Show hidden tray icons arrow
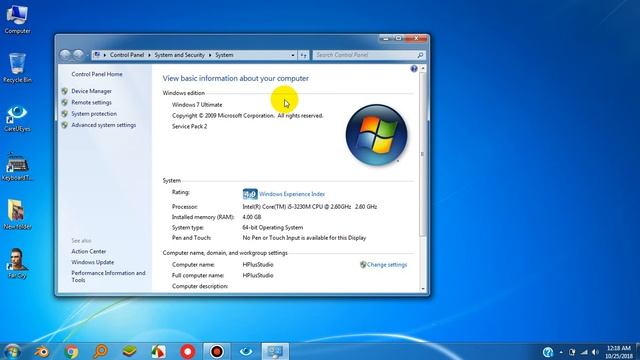This screenshot has height=360, width=640. (561, 352)
